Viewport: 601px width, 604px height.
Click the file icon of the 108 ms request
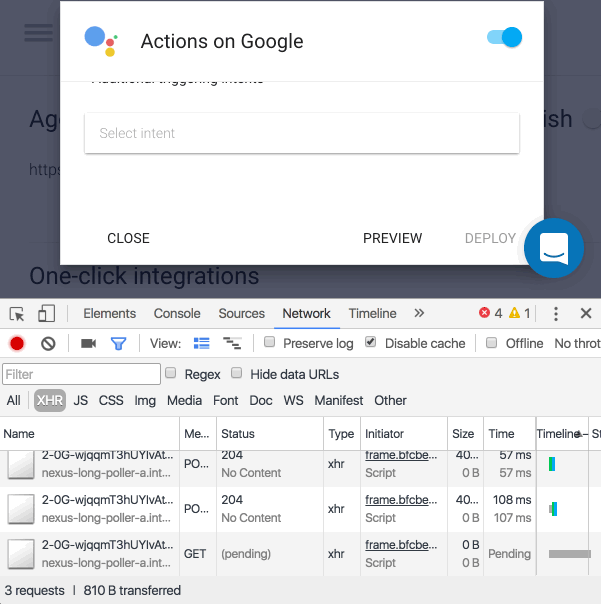point(21,509)
